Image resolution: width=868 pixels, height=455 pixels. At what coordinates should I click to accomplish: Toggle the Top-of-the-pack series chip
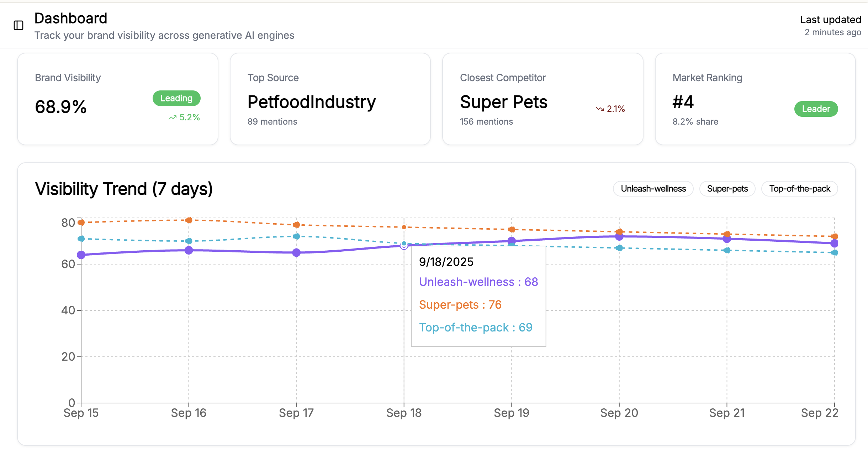coord(799,189)
